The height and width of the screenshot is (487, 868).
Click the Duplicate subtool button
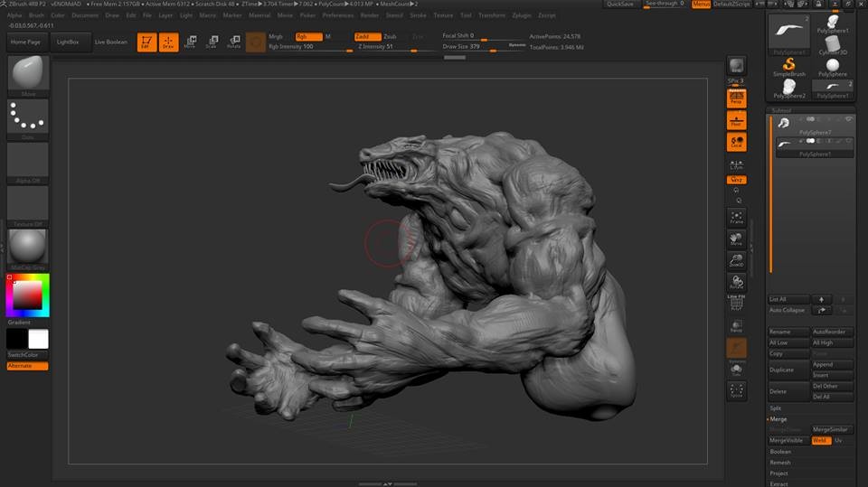click(x=788, y=370)
